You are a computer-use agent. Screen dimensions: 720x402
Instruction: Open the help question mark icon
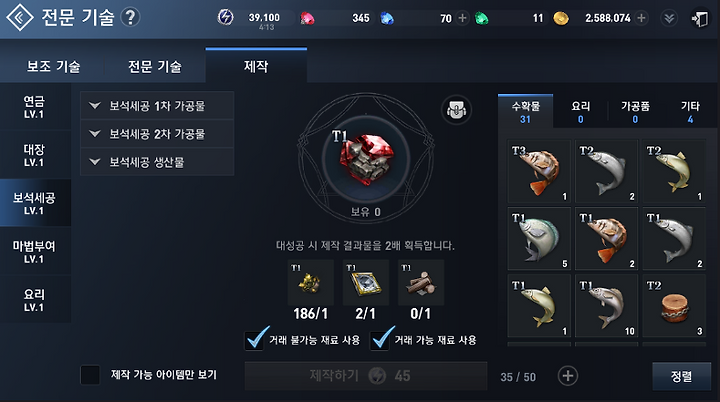[130, 17]
